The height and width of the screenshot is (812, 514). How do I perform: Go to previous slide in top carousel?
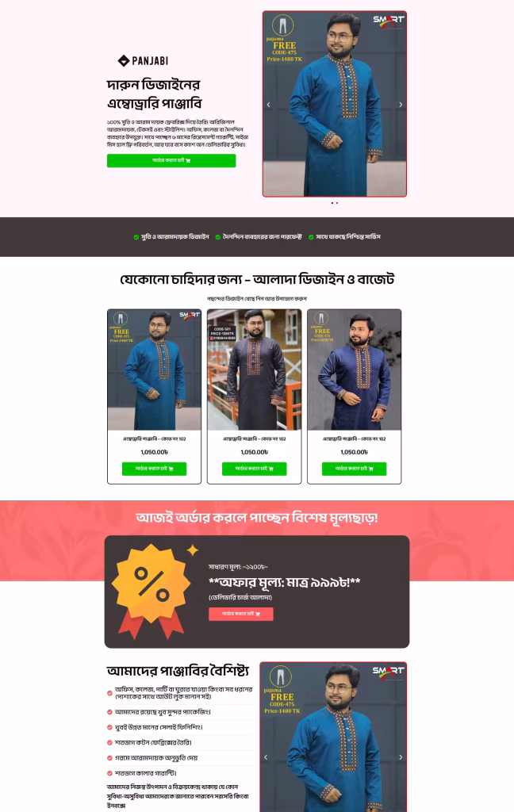pyautogui.click(x=268, y=105)
